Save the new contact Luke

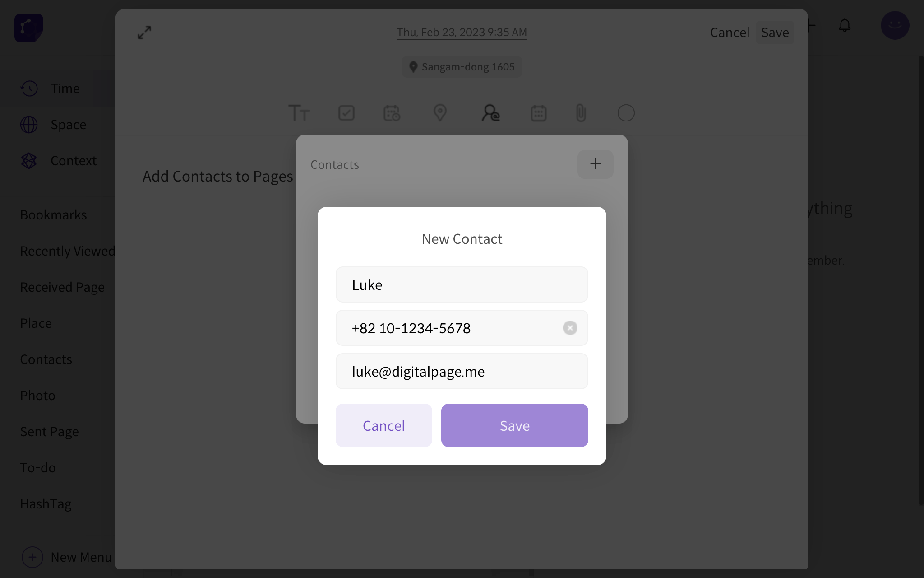pyautogui.click(x=514, y=425)
